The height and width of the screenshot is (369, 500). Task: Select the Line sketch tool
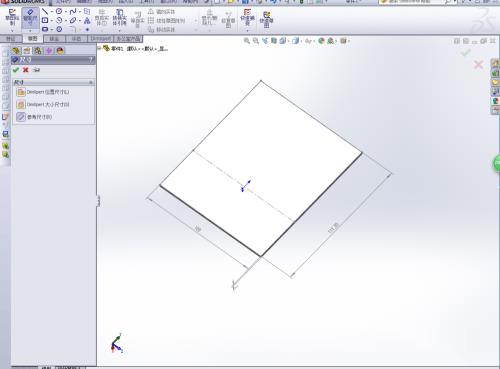pyautogui.click(x=45, y=11)
